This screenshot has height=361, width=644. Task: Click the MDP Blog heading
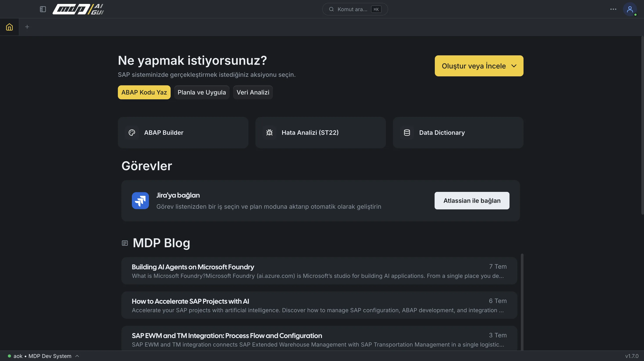(161, 243)
